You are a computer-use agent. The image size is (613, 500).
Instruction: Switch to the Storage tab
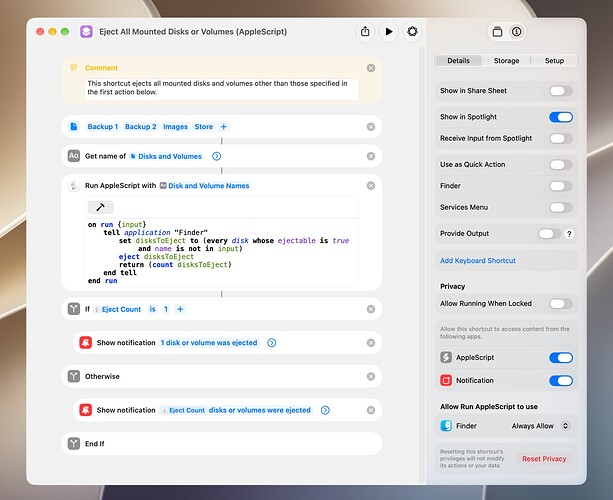coord(506,61)
